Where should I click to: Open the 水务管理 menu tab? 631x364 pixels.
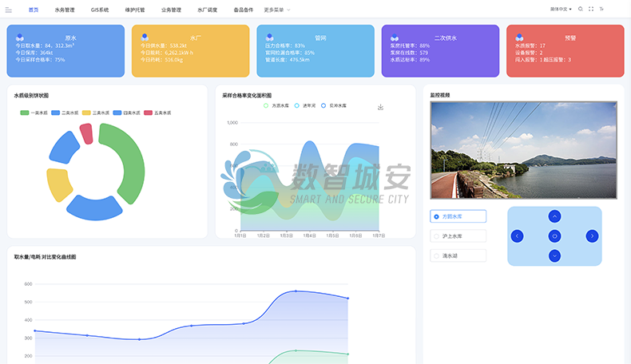click(65, 10)
